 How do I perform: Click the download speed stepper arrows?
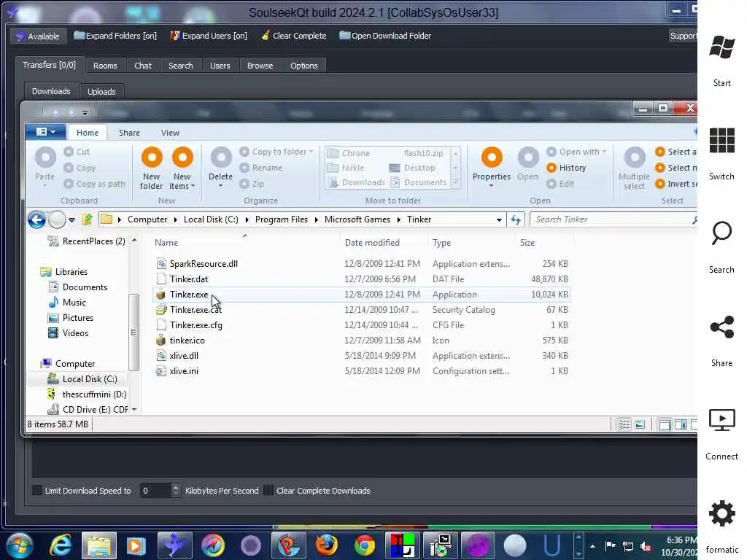click(x=176, y=491)
